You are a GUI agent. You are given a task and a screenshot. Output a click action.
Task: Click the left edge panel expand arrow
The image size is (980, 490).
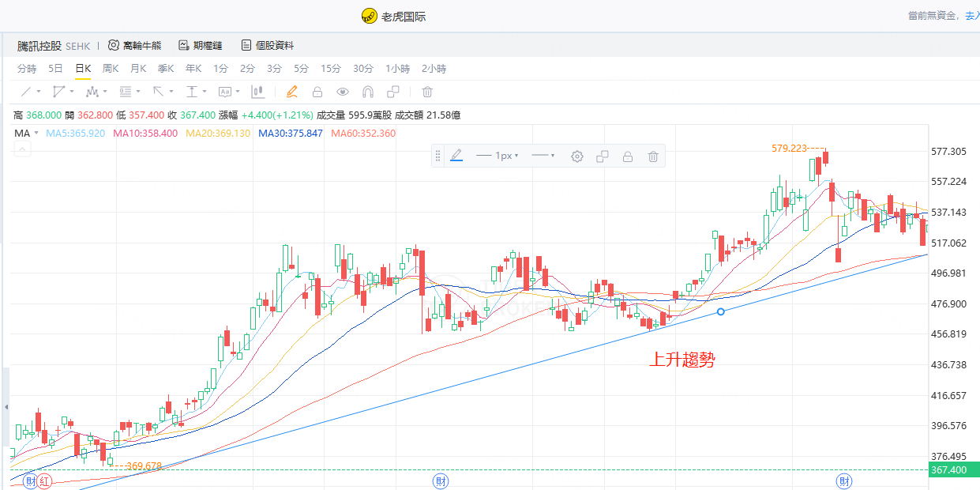pos(6,406)
